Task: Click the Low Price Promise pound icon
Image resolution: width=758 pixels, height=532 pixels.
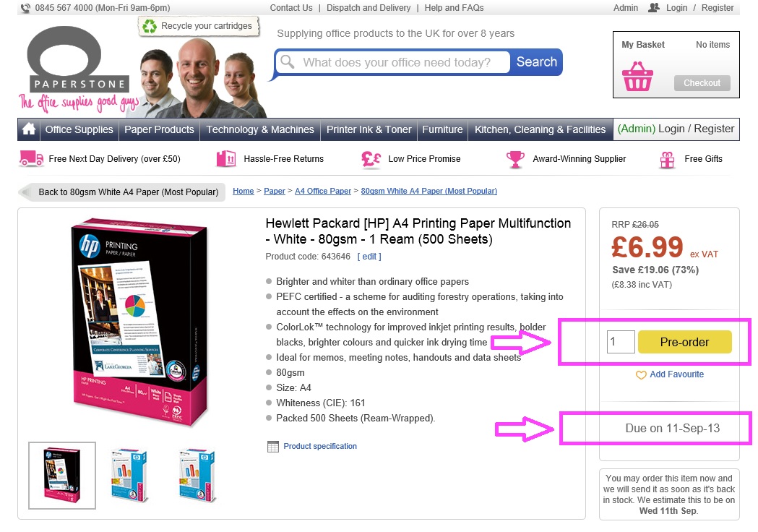Action: [x=371, y=158]
